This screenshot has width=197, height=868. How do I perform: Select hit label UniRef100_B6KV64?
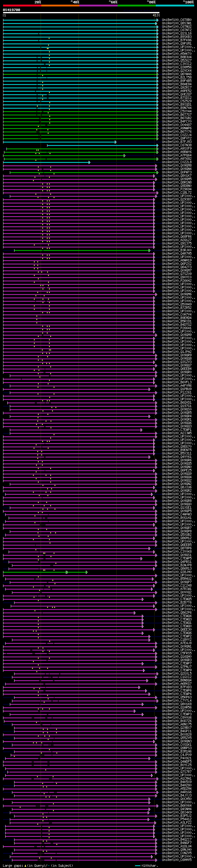[x=177, y=805]
